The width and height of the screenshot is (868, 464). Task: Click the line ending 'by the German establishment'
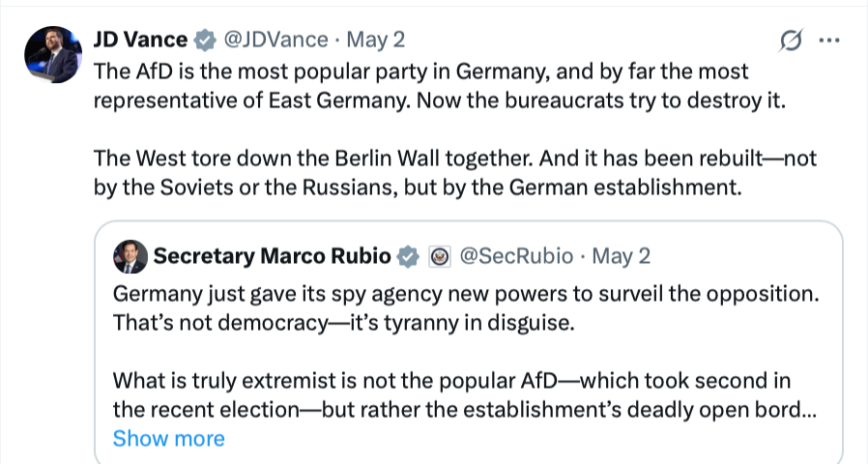418,188
